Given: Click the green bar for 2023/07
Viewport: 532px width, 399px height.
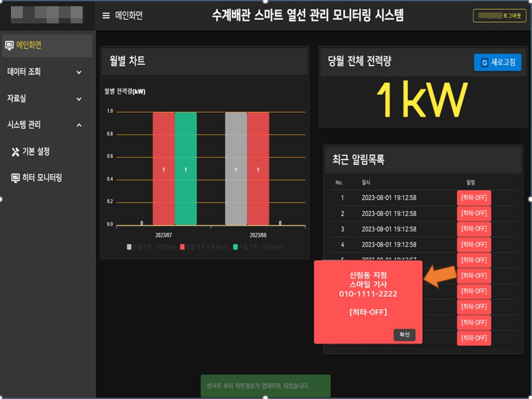Looking at the screenshot, I should click(185, 169).
